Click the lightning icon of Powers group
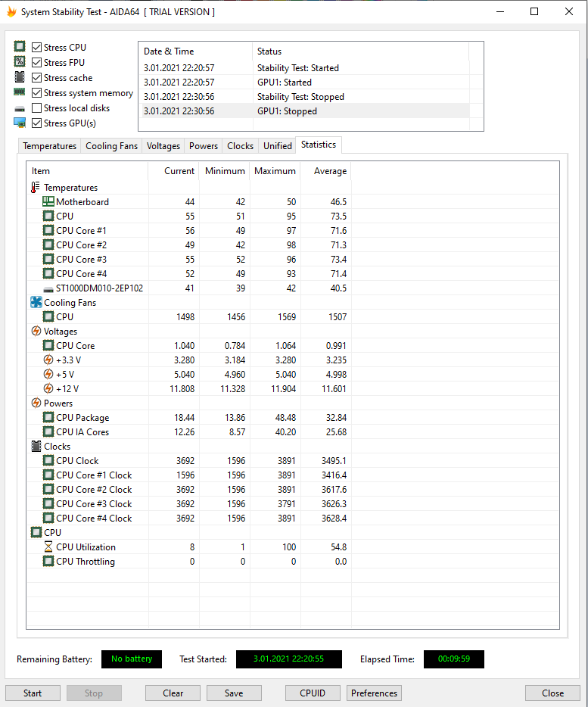 click(x=36, y=403)
